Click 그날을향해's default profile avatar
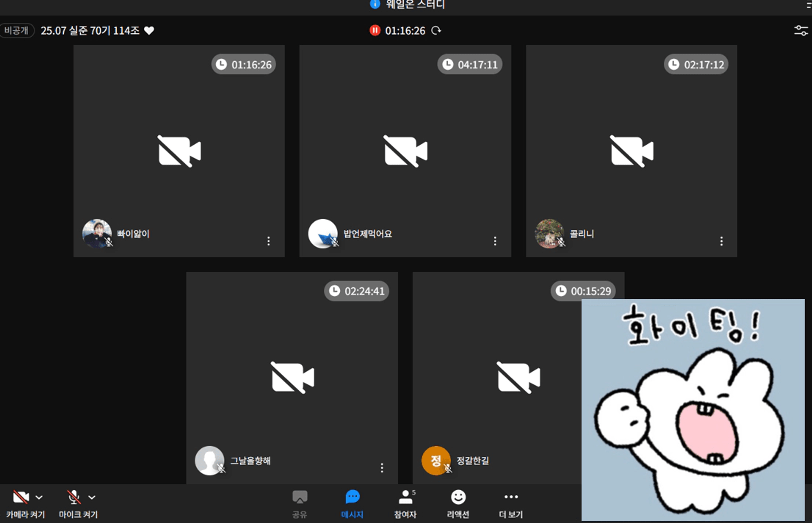Image resolution: width=812 pixels, height=523 pixels. click(210, 461)
